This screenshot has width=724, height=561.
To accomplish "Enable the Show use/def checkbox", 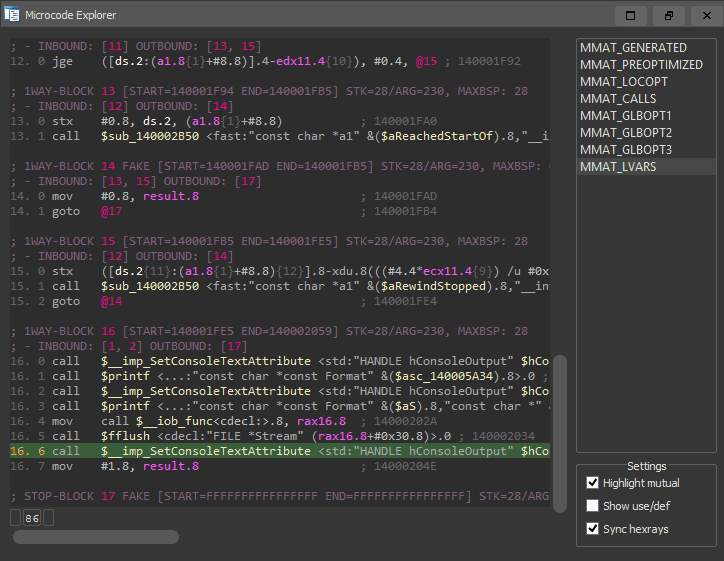I will [594, 506].
